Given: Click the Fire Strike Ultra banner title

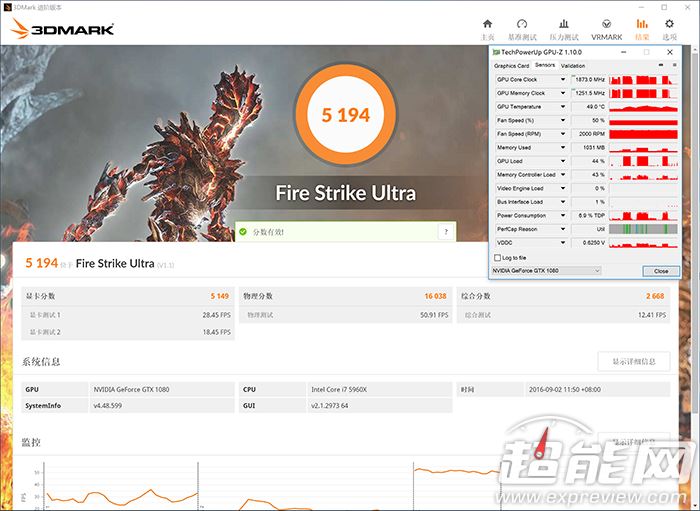Looking at the screenshot, I should [346, 193].
